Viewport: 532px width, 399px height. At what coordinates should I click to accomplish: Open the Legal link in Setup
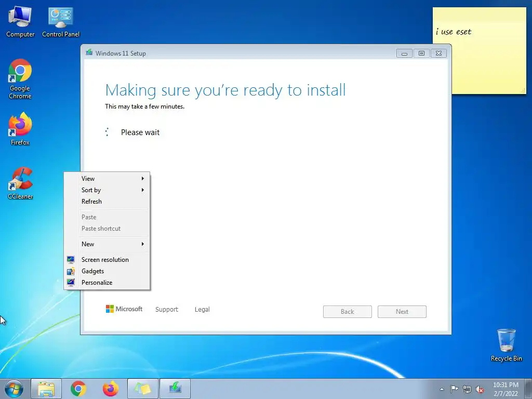point(202,310)
